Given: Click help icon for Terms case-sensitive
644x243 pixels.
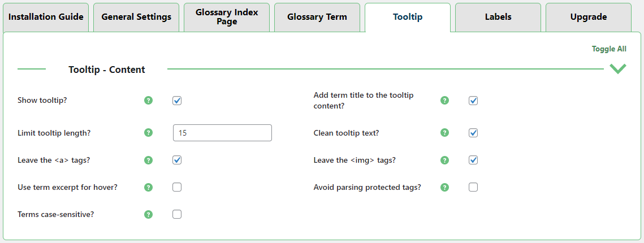Looking at the screenshot, I should pyautogui.click(x=148, y=214).
